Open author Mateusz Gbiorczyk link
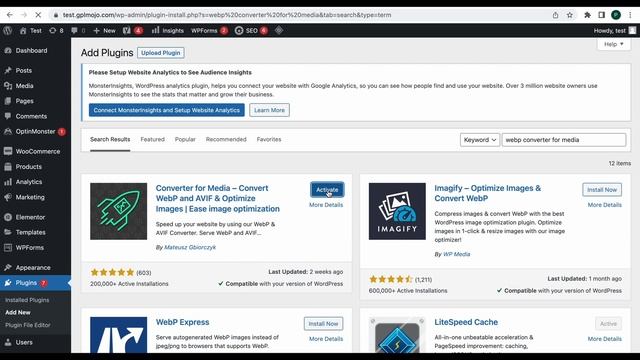This screenshot has height=360, width=640. tap(190, 247)
